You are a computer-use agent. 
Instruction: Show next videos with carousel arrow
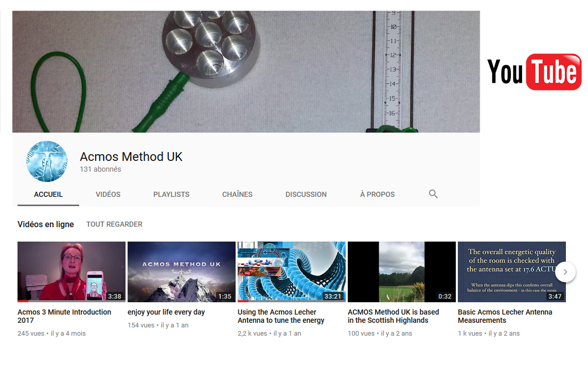tap(565, 272)
